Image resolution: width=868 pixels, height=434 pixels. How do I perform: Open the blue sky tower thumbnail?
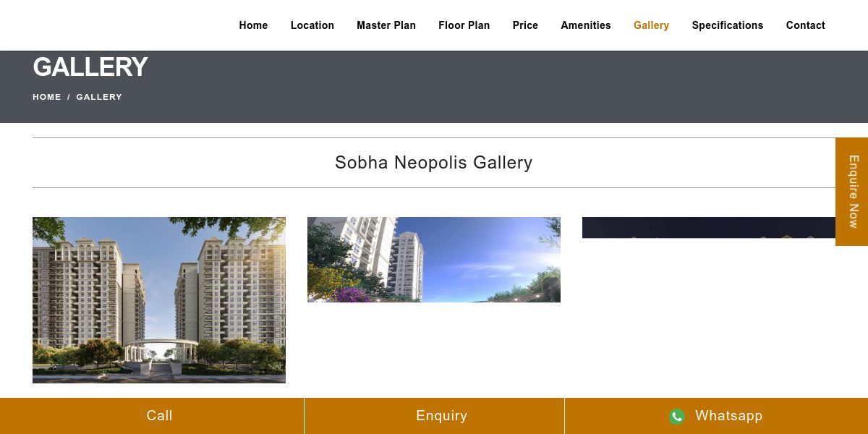coord(434,260)
